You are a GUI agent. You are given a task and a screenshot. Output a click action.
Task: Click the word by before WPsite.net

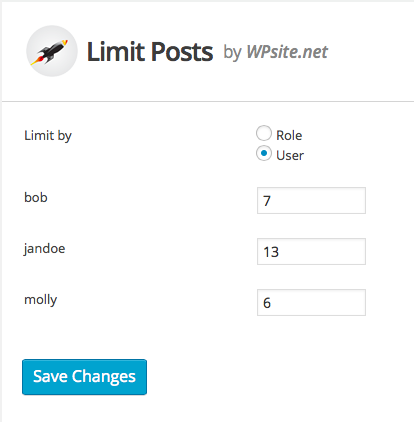232,53
